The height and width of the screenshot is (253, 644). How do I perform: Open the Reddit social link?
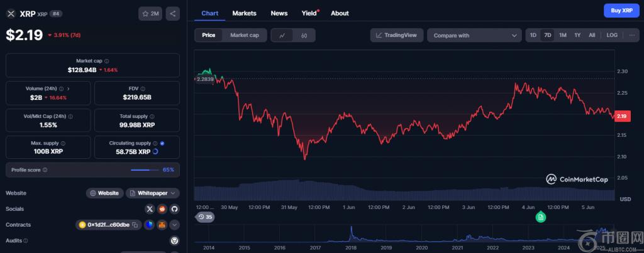(x=162, y=209)
